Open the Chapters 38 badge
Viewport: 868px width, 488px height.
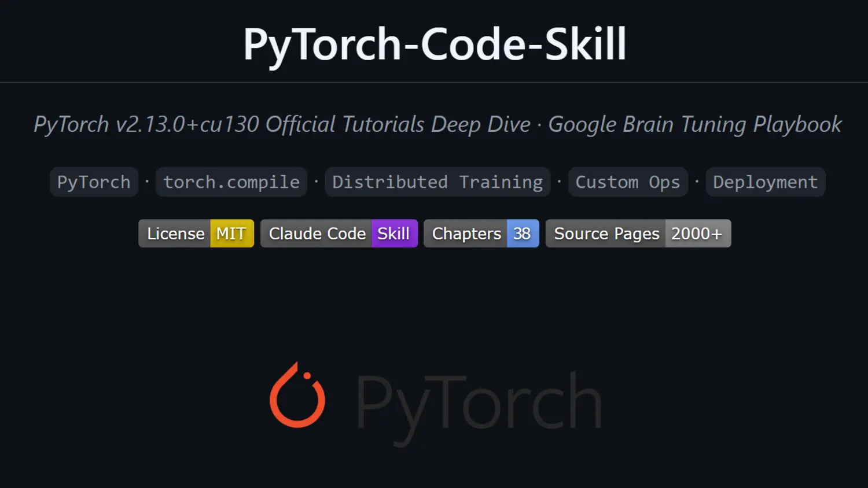[x=481, y=234]
